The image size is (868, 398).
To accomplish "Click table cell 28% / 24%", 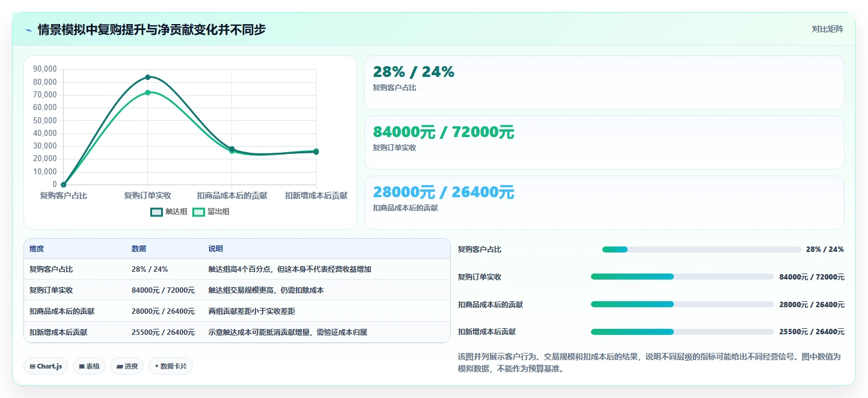I will [150, 269].
